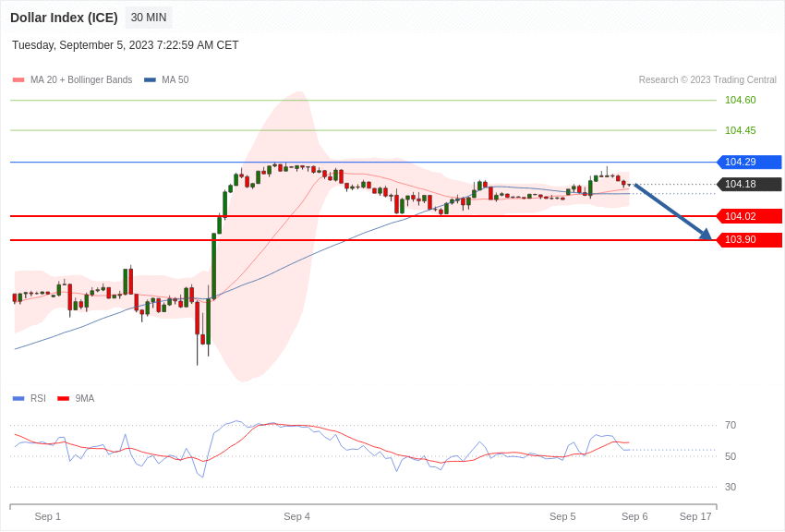Screen dimensions: 785x532
Task: Click the resistance level 104.45 label
Action: coord(741,130)
